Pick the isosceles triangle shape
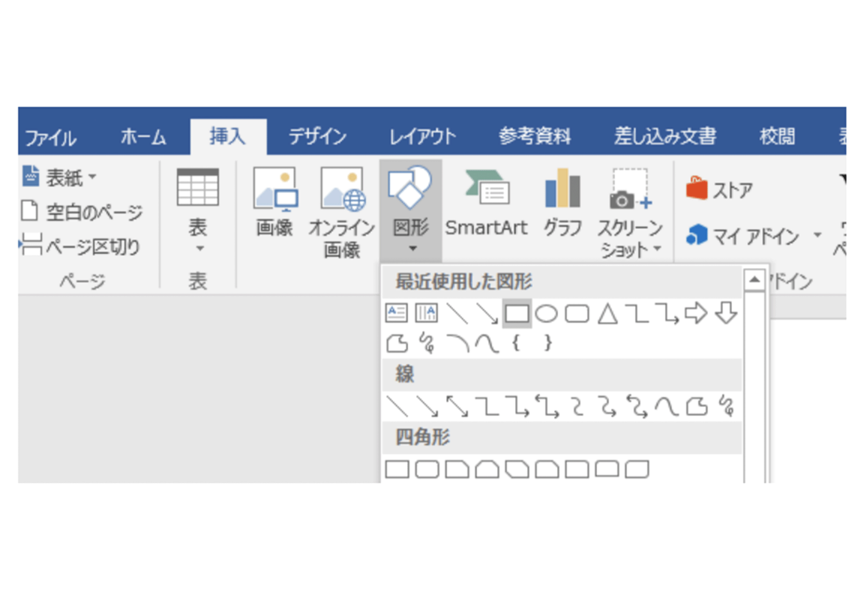Screen dimensions: 868x591 pos(607,314)
